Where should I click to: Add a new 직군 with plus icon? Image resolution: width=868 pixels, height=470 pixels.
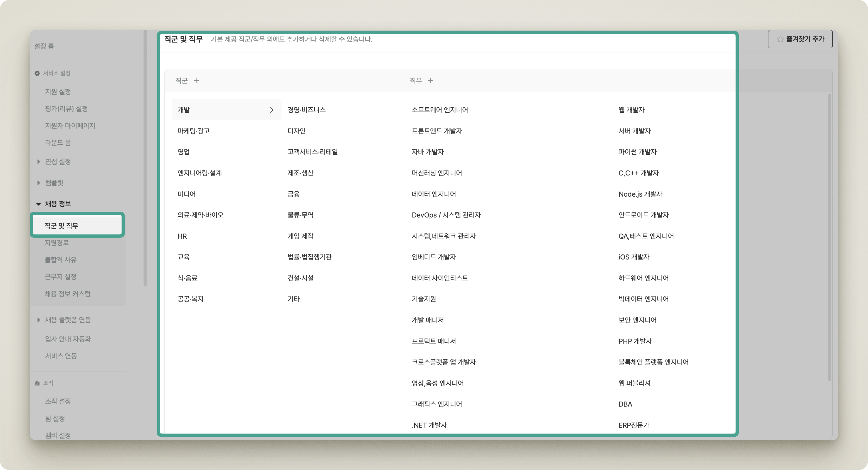(x=196, y=81)
